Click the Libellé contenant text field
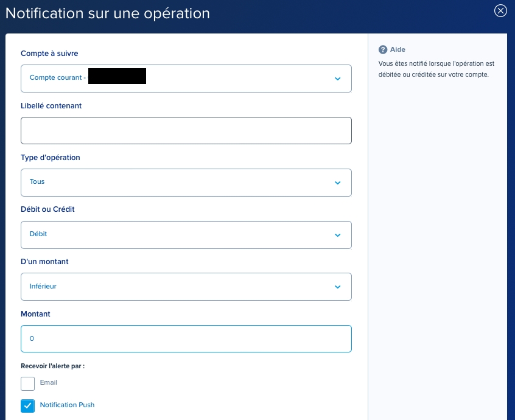Screen dimensions: 515x420 [186, 130]
